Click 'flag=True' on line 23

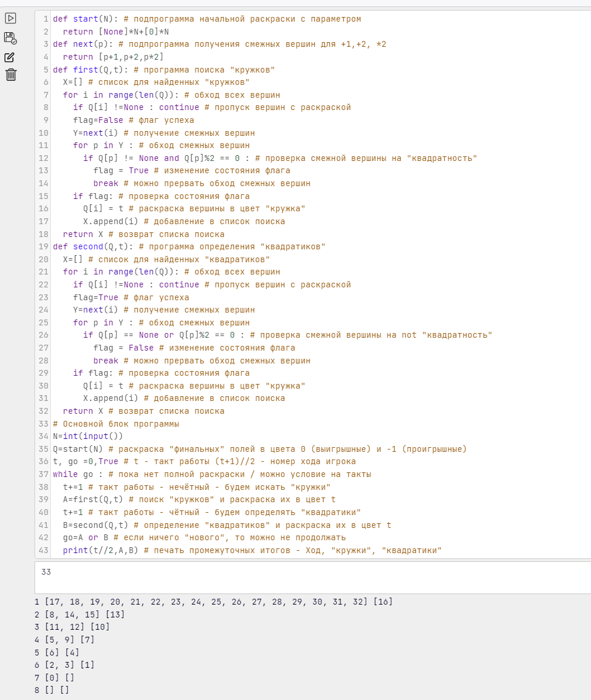coord(95,297)
